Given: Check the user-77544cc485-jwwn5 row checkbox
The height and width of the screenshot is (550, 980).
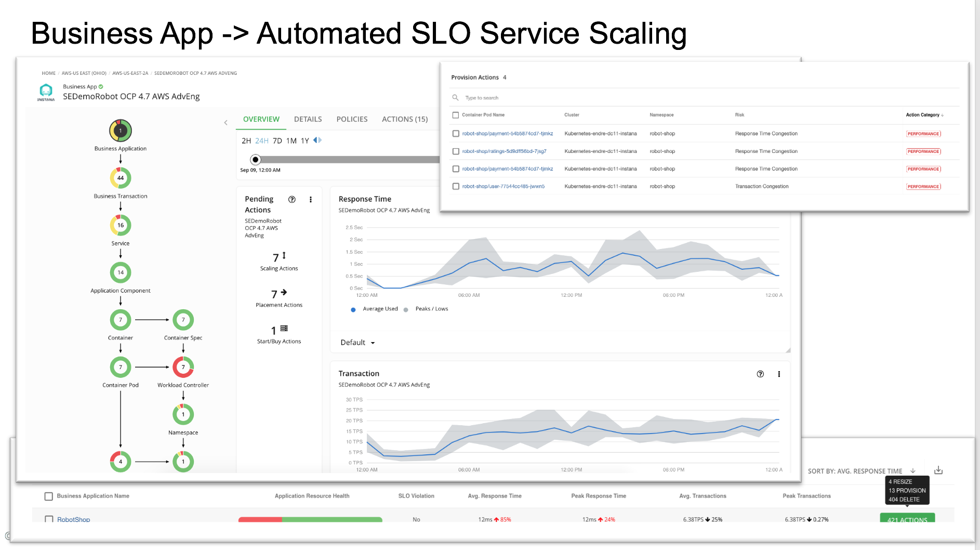Looking at the screenshot, I should pos(456,186).
